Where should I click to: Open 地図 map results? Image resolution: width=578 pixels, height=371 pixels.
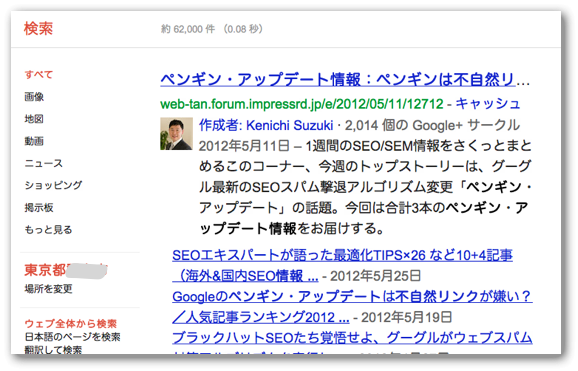click(x=34, y=119)
